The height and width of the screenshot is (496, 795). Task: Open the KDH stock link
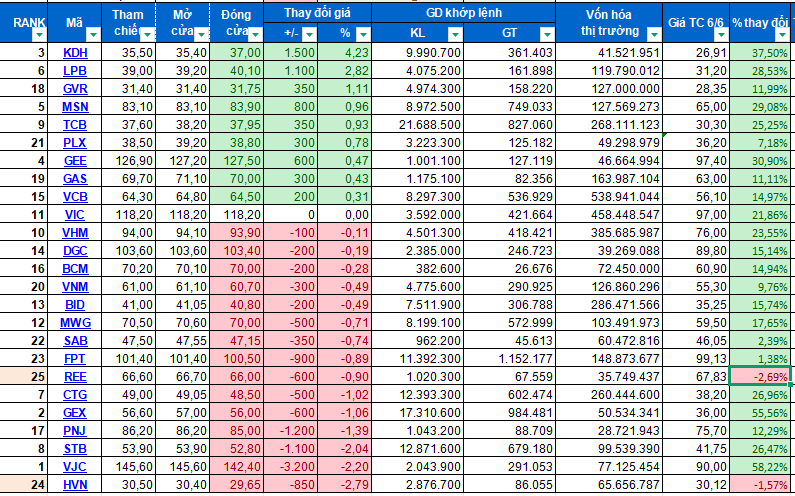pyautogui.click(x=75, y=53)
